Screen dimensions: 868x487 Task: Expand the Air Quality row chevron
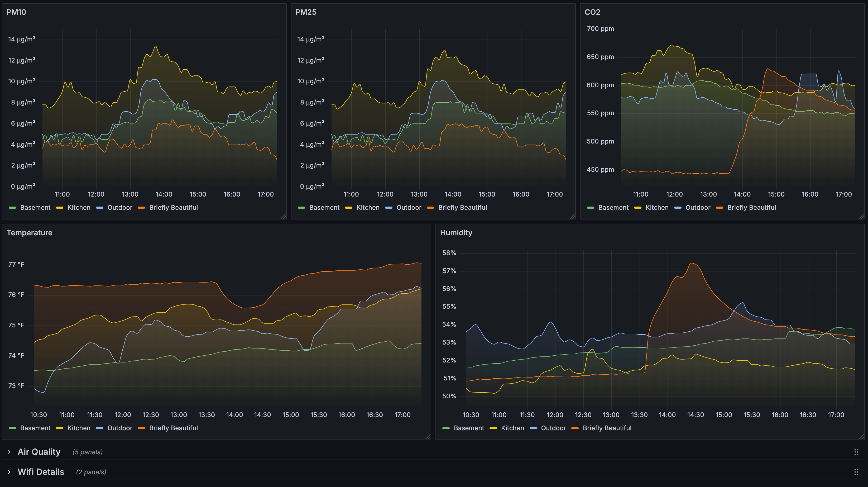pyautogui.click(x=9, y=452)
